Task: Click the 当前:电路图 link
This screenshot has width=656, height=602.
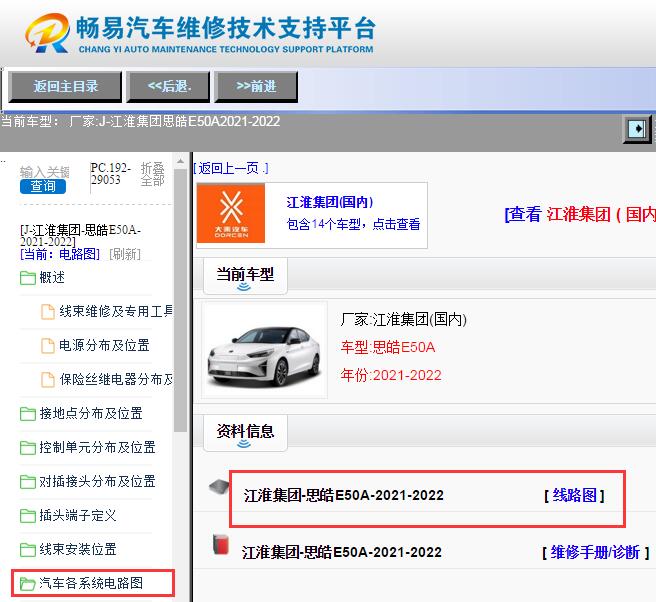Action: (x=60, y=254)
